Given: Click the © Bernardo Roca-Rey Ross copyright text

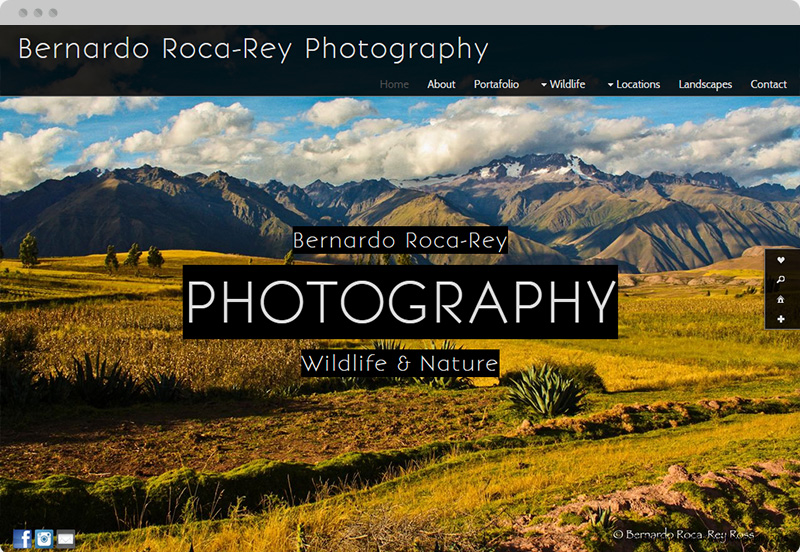Looking at the screenshot, I should pyautogui.click(x=683, y=534).
